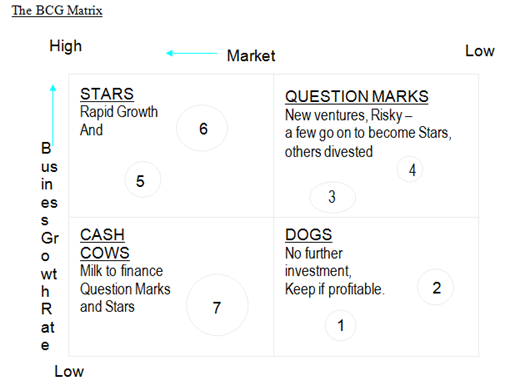
Task: Click the circle numbered 4
Action: (410, 169)
